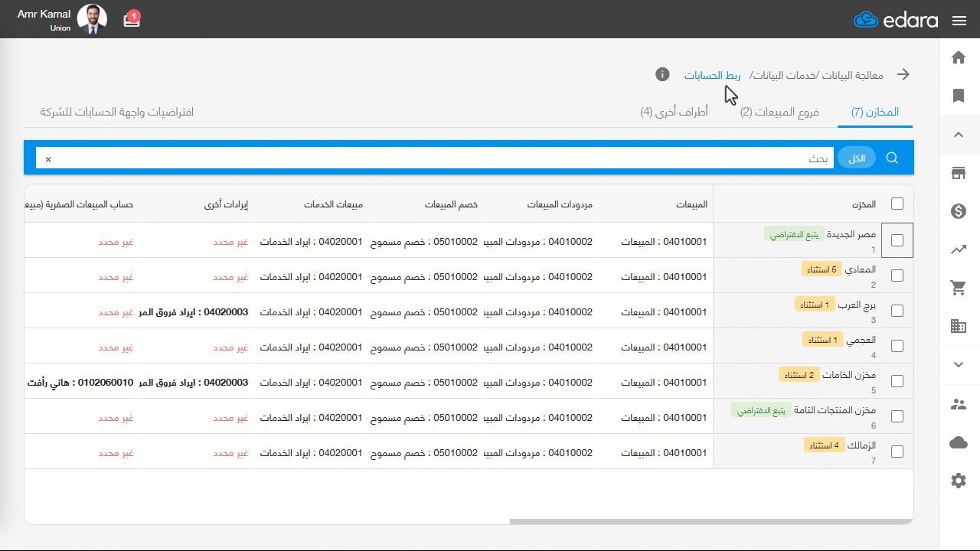Open the notifications inbox icon
Image resolution: width=980 pixels, height=551 pixels.
[132, 19]
